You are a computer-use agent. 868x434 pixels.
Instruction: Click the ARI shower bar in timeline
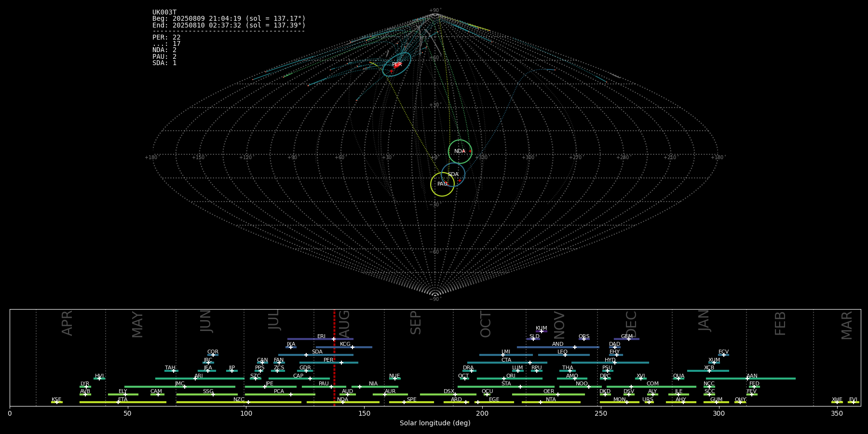click(x=200, y=379)
